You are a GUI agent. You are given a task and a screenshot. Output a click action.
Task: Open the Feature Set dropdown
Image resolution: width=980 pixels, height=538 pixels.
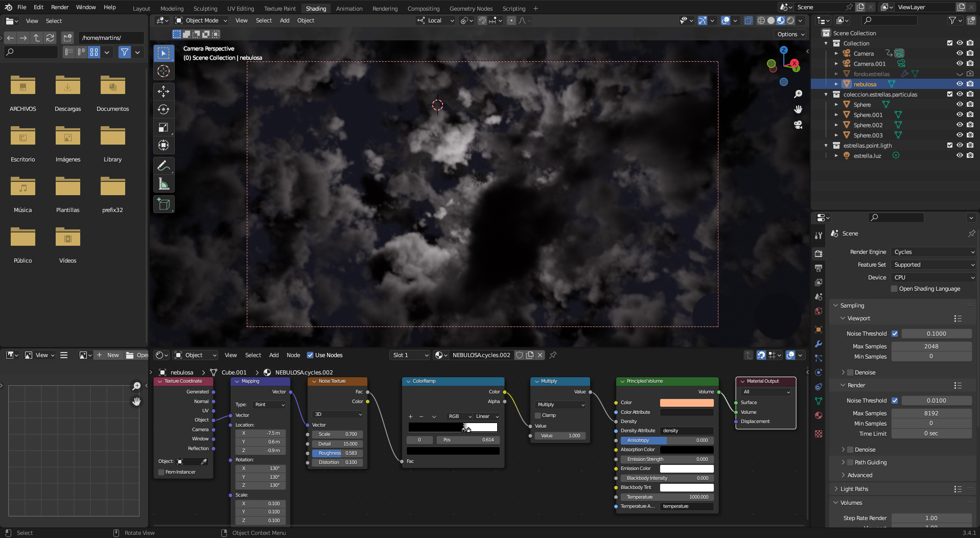pos(934,265)
